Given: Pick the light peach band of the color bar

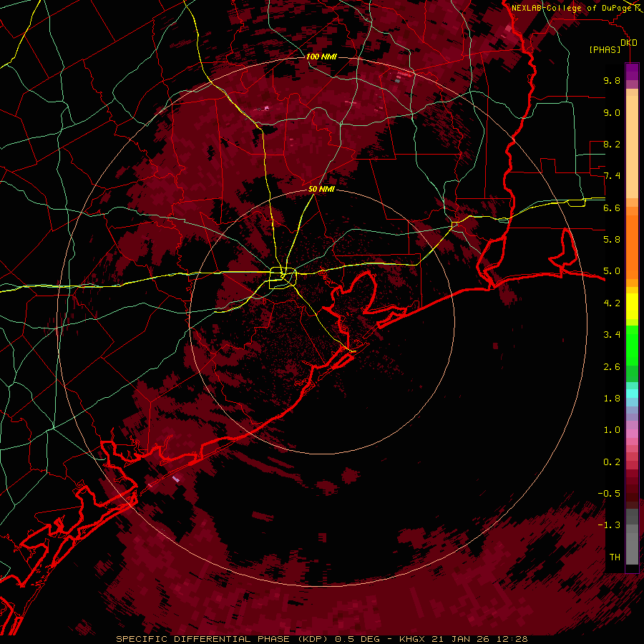Looking at the screenshot, I should click(632, 148).
